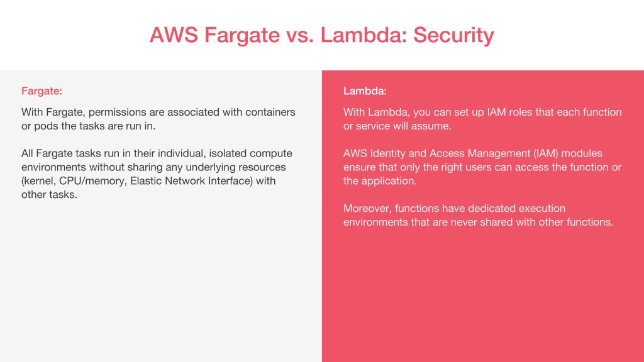This screenshot has width=644, height=362.
Task: Click the text Elastic Network Interface
Action: pos(191,181)
